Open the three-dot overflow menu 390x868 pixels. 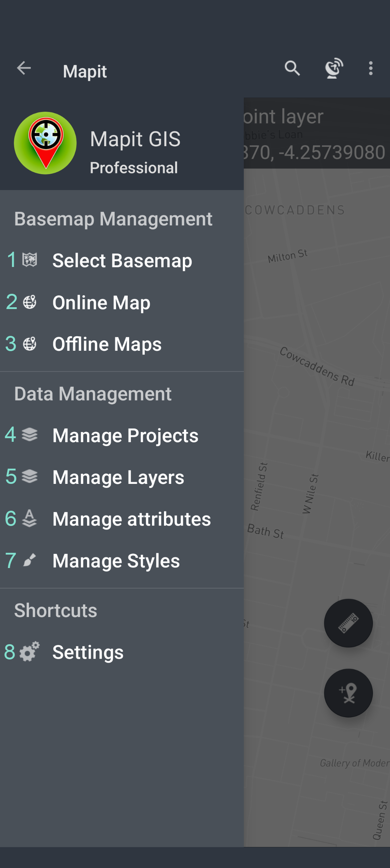(370, 68)
